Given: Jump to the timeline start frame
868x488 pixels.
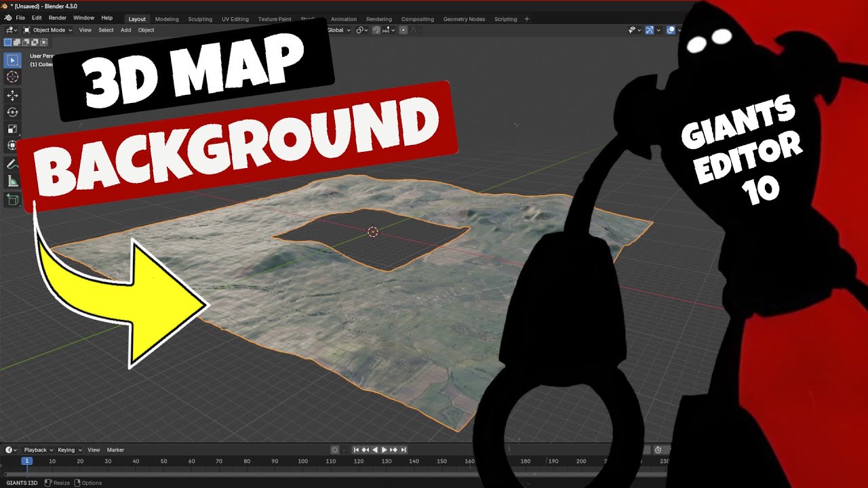Looking at the screenshot, I should pyautogui.click(x=356, y=450).
